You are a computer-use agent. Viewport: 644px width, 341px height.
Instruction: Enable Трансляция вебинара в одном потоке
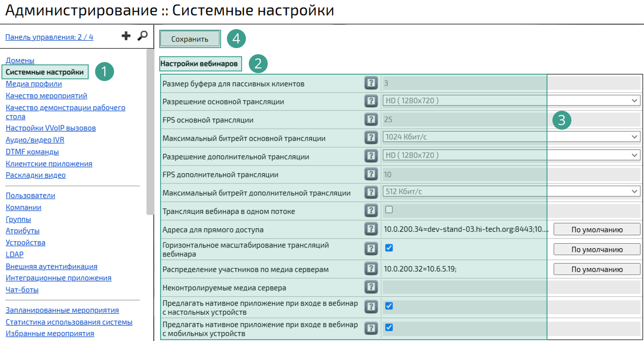pyautogui.click(x=389, y=210)
